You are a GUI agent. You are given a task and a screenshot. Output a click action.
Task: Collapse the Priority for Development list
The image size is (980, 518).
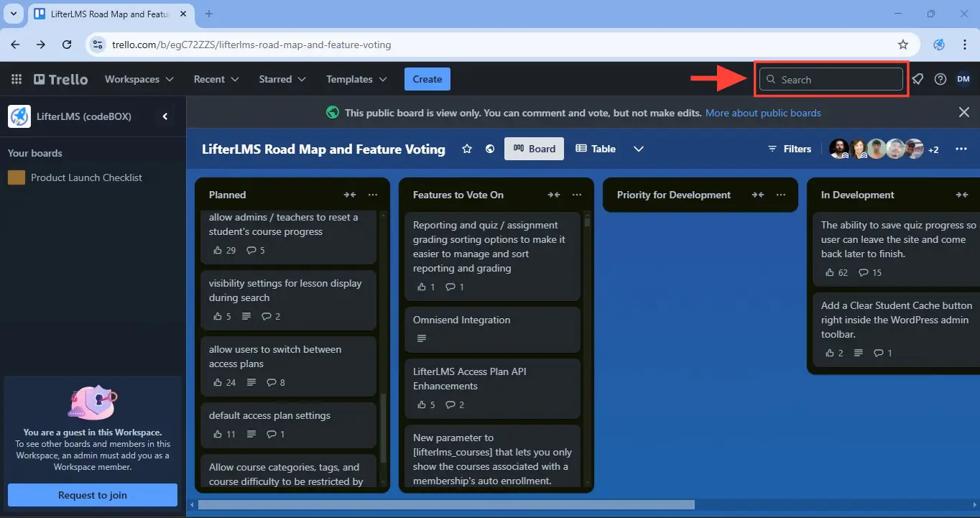[x=758, y=195]
